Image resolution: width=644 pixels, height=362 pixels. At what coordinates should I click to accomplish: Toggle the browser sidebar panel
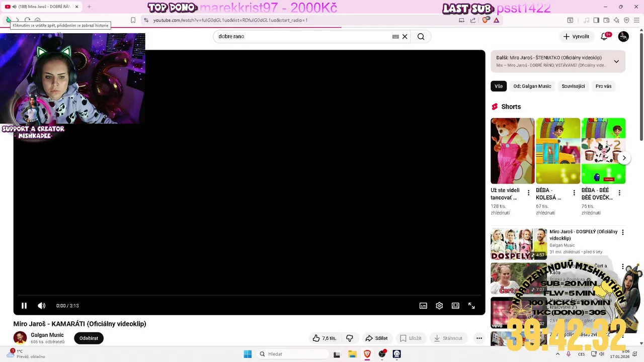596,20
